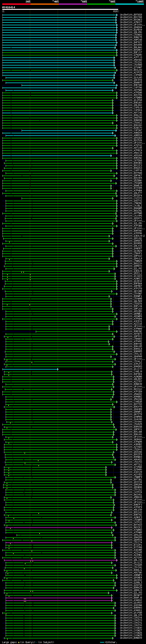
Task: Open the UniRef100_Q9FRI1 entry
Action: (131, 429)
